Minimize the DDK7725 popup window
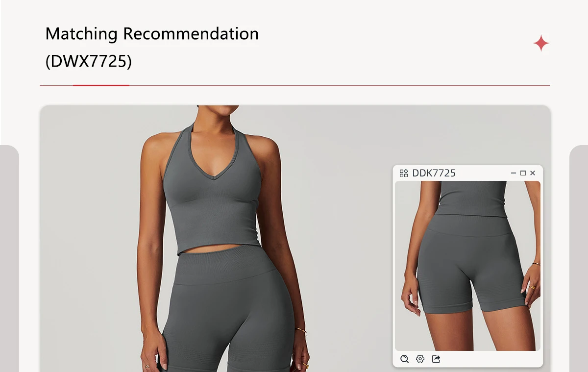The height and width of the screenshot is (372, 588). (514, 173)
